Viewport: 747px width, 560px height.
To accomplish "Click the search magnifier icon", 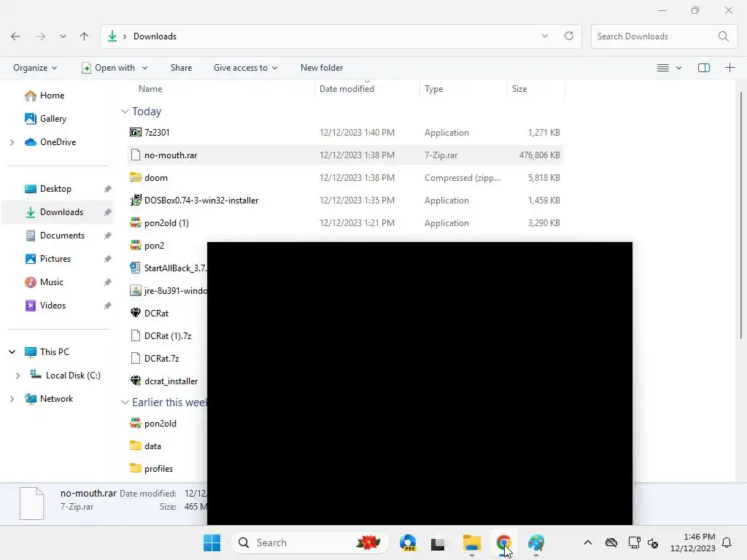I will click(x=723, y=36).
